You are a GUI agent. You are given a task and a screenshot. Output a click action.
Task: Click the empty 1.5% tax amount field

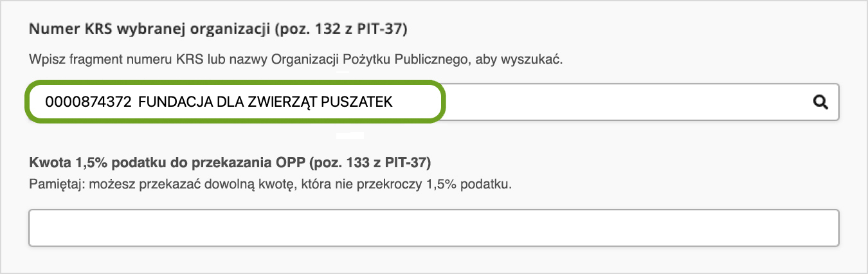point(434,227)
